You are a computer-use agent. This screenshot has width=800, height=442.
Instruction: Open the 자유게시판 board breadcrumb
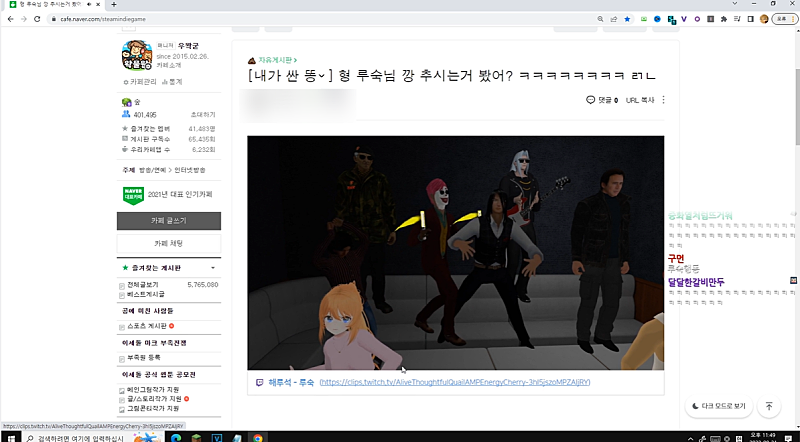click(x=278, y=60)
